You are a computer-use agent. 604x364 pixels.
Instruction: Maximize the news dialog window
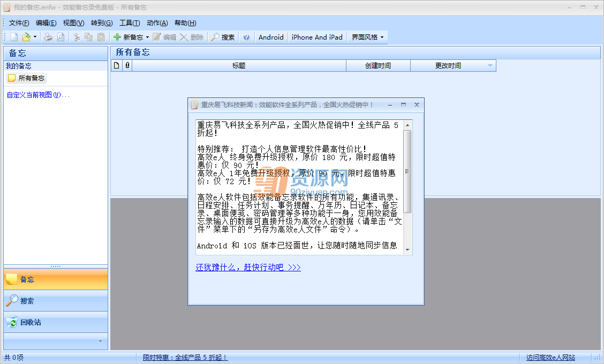pyautogui.click(x=403, y=105)
